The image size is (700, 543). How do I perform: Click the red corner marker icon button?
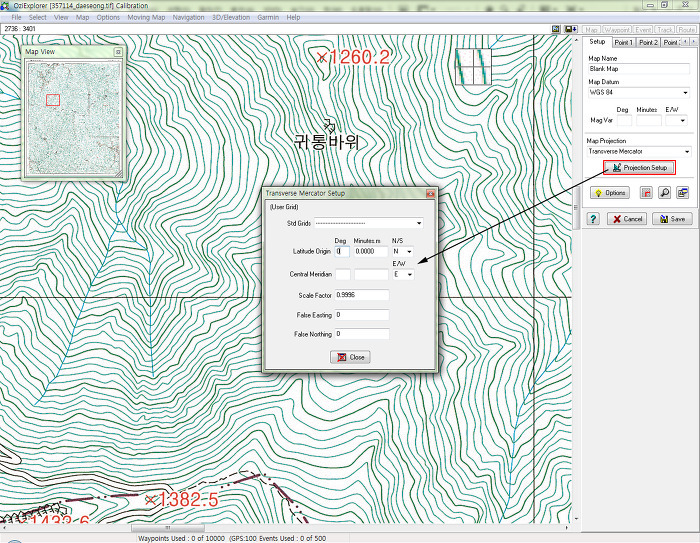tap(646, 193)
